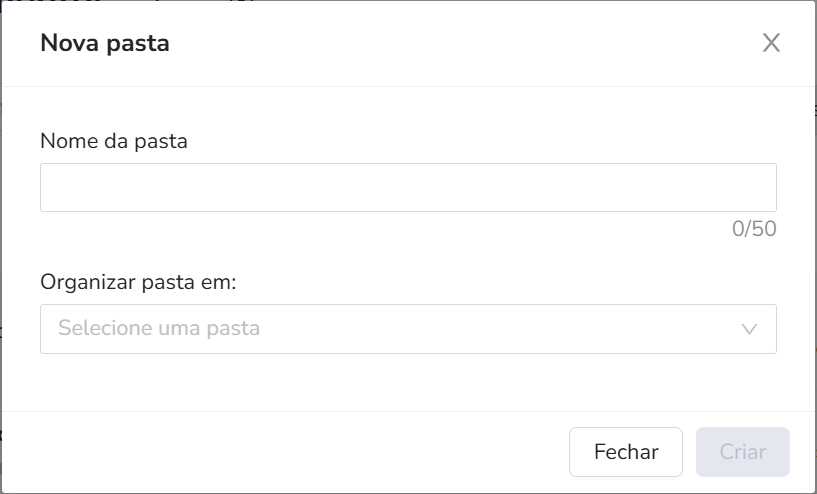The height and width of the screenshot is (494, 817).
Task: Expand the Organizar pasta em combo box
Action: pyautogui.click(x=408, y=329)
